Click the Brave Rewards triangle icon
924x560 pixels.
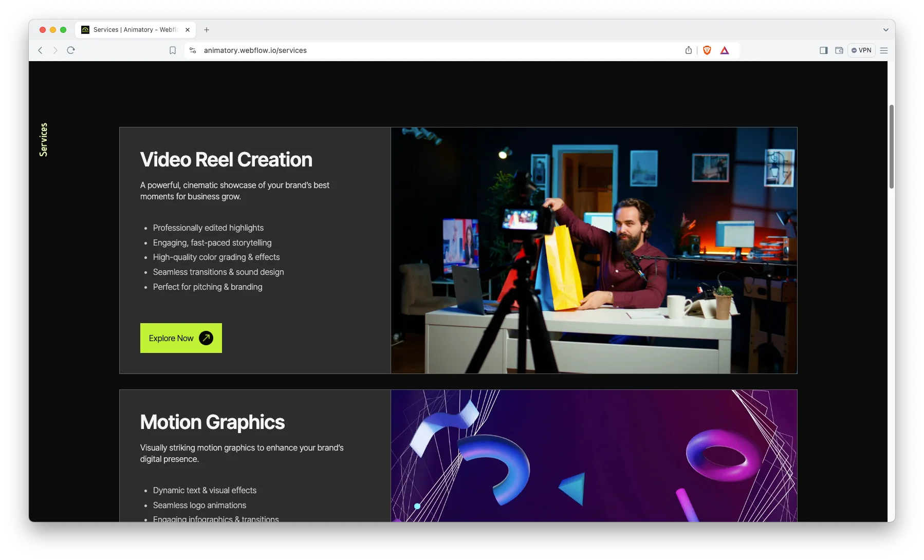pos(725,50)
